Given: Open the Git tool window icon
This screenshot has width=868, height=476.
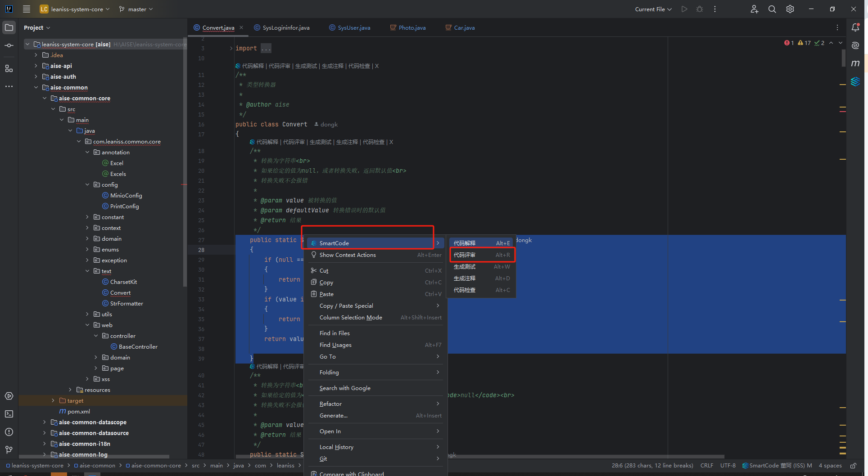Looking at the screenshot, I should click(x=9, y=449).
